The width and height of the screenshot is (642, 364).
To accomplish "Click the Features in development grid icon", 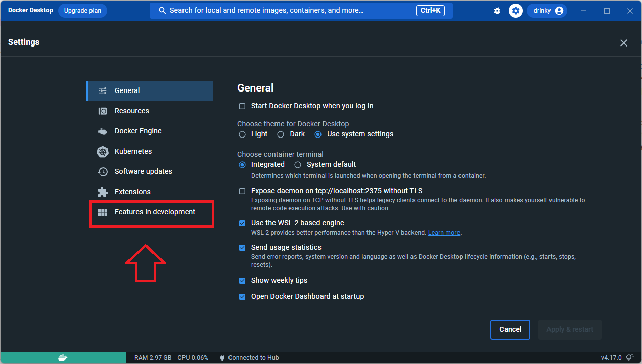I will (103, 212).
